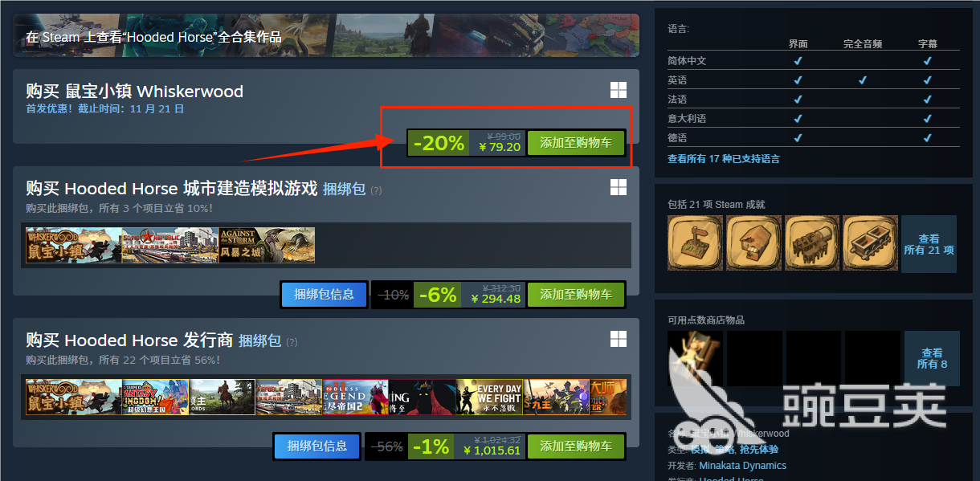Open the second achievement icon with house
Screen dimensions: 980x481
click(x=753, y=243)
